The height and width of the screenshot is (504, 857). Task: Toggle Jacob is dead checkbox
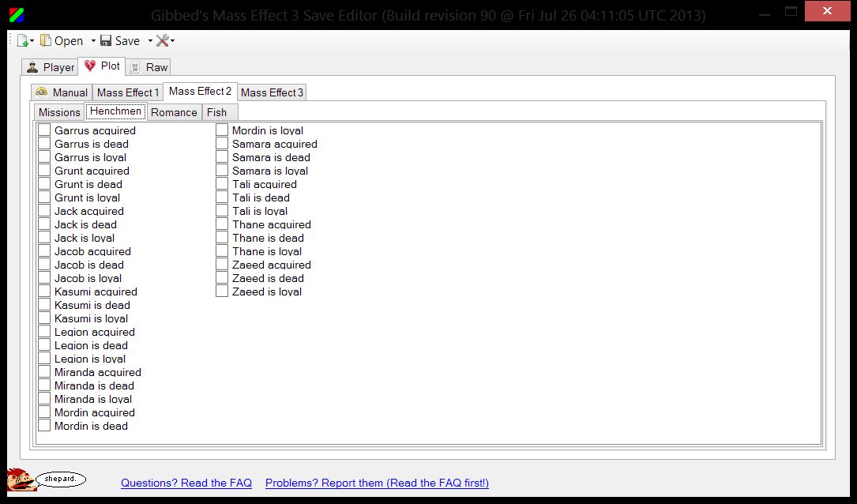pyautogui.click(x=44, y=265)
